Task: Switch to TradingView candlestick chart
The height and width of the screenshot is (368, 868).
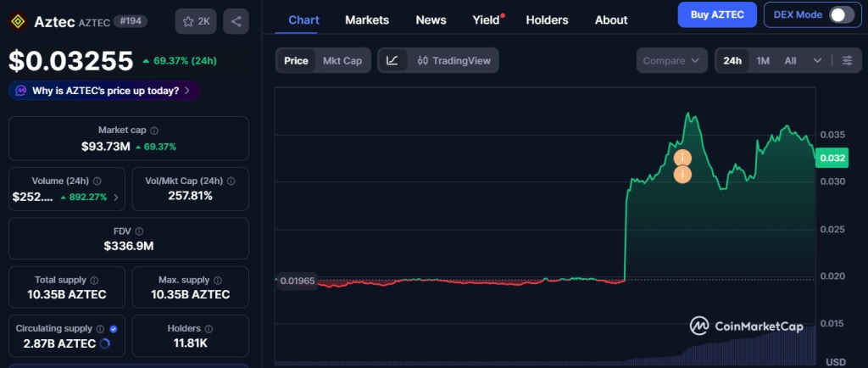Action: click(453, 60)
